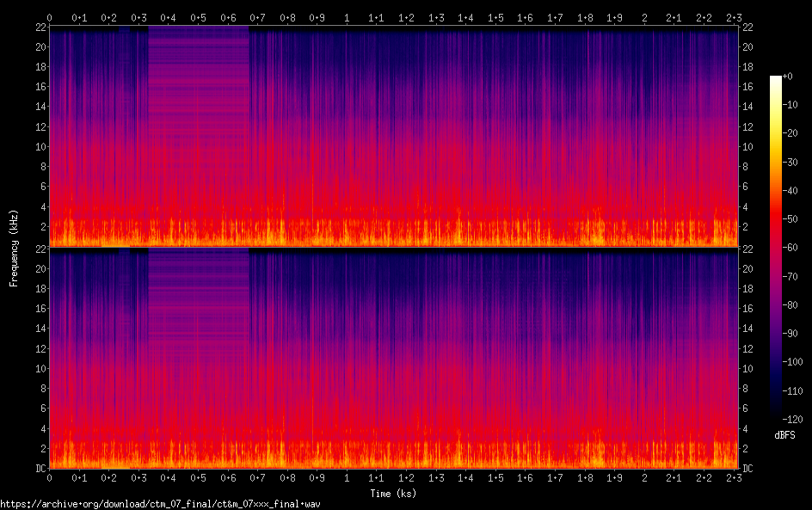Click the "1" tick on the bottom time axis
The width and height of the screenshot is (812, 510).
coord(347,478)
